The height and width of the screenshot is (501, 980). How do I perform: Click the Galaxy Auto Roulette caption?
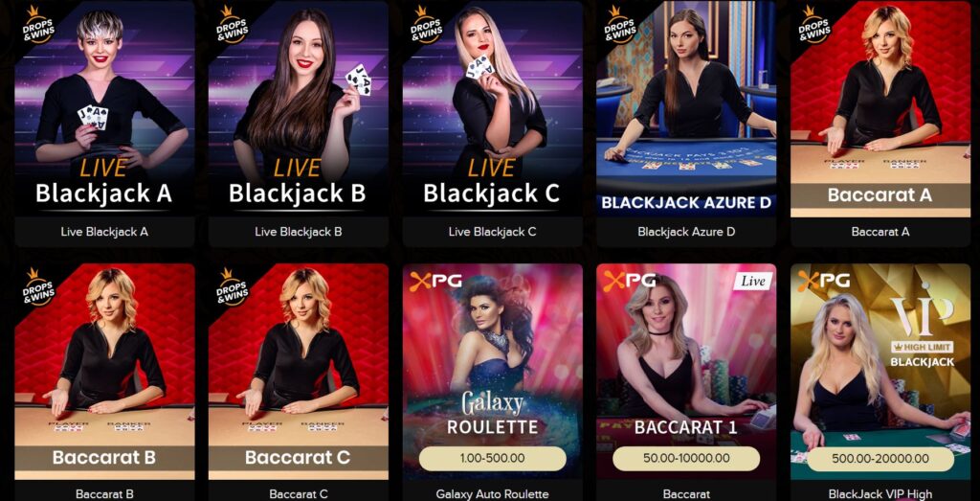click(x=493, y=494)
